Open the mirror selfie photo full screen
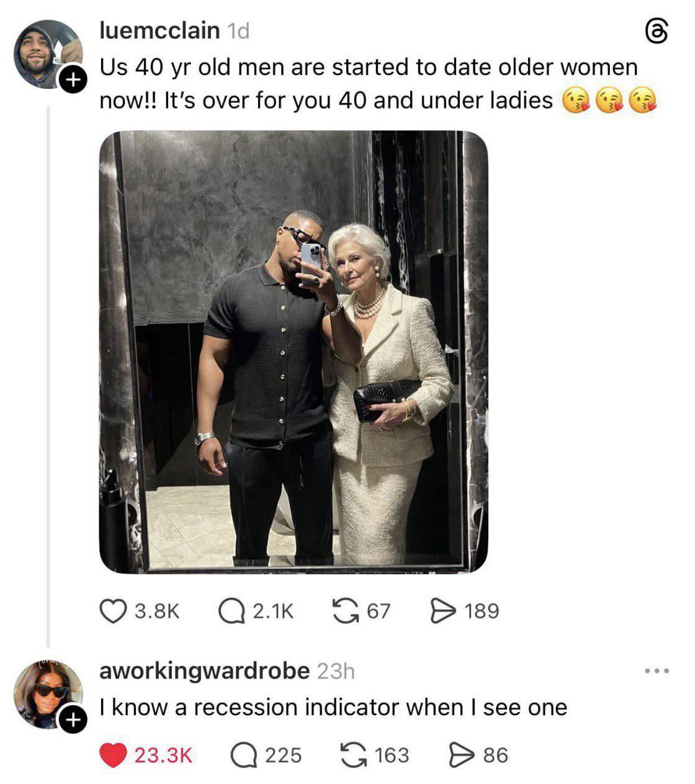The height and width of the screenshot is (784, 695). coord(294,352)
